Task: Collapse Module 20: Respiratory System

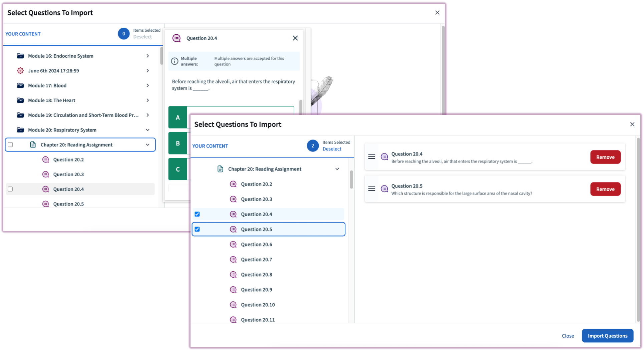Action: 147,130
